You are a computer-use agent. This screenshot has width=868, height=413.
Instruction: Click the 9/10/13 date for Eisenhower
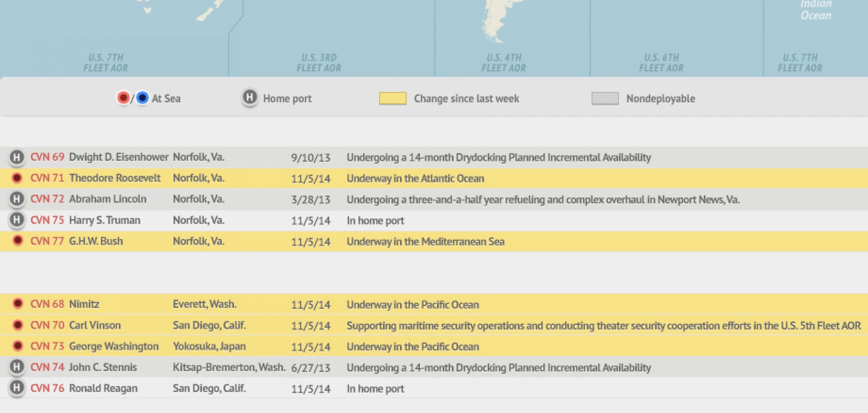point(311,158)
